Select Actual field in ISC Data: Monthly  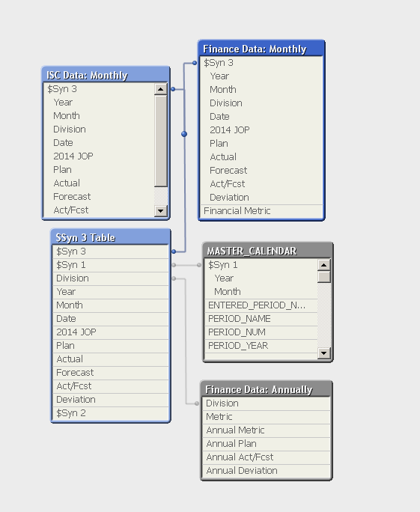99,183
